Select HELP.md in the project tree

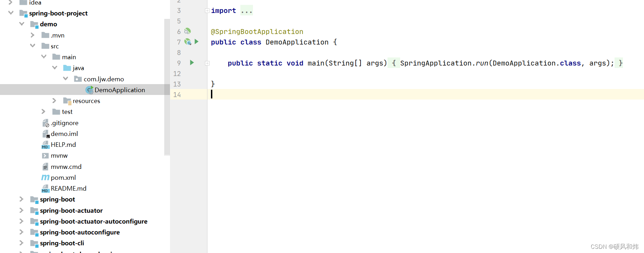63,145
